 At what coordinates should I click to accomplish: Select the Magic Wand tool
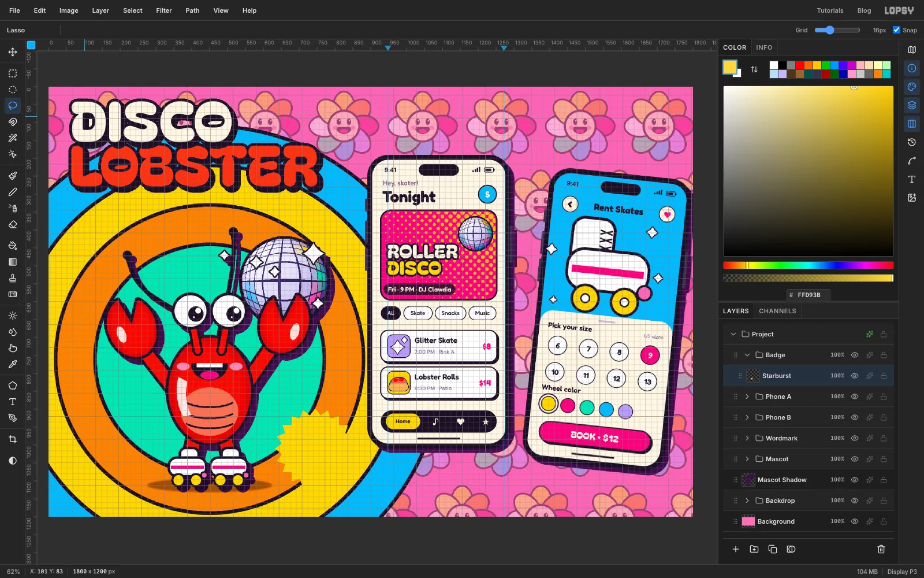pos(13,138)
